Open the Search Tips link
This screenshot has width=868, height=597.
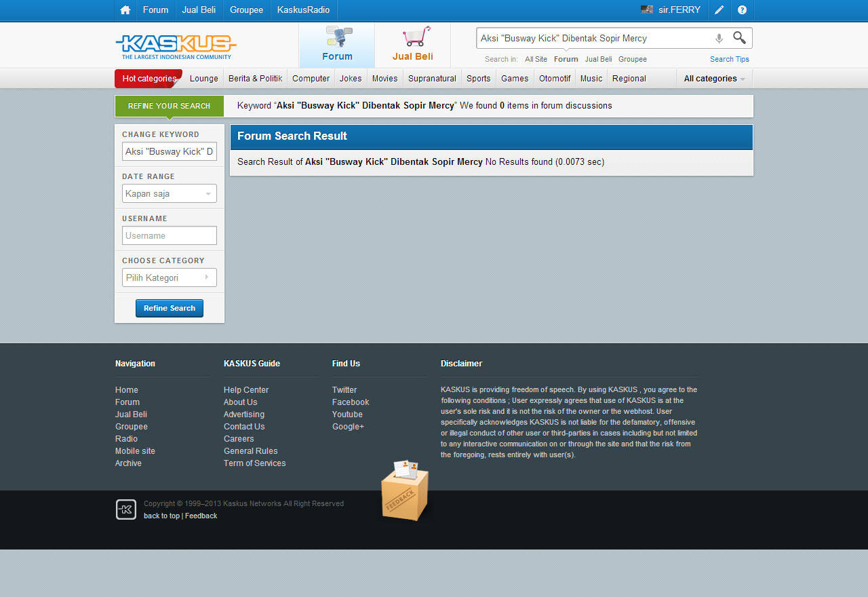click(730, 59)
